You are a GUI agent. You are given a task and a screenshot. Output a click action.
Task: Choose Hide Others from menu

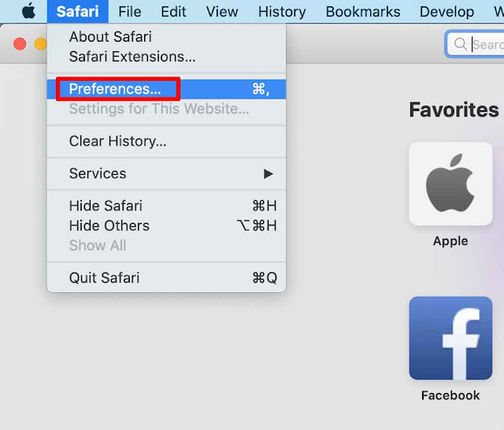tap(109, 225)
